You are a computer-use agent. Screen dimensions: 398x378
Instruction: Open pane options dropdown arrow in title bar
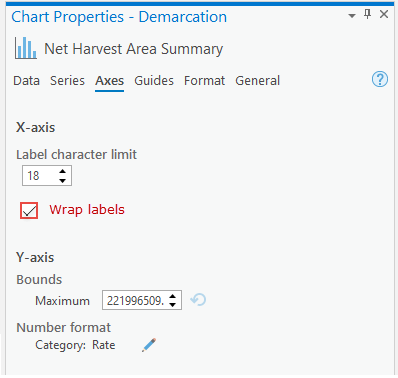coord(352,15)
